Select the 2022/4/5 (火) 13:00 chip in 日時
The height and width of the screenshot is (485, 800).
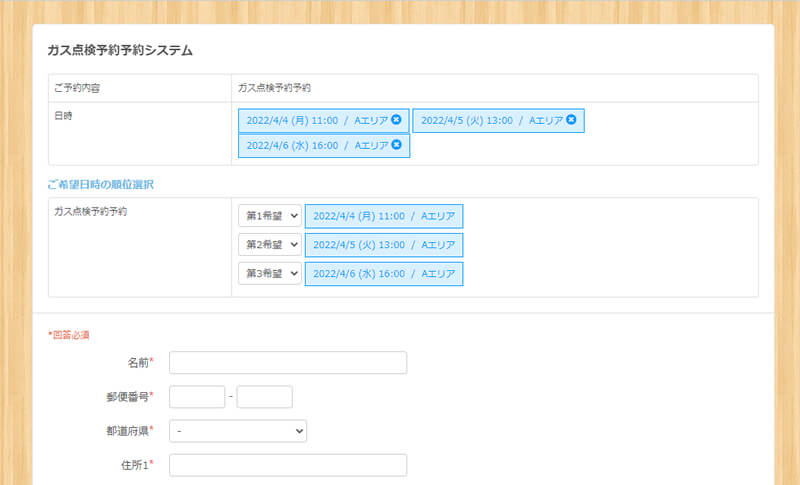(x=487, y=120)
